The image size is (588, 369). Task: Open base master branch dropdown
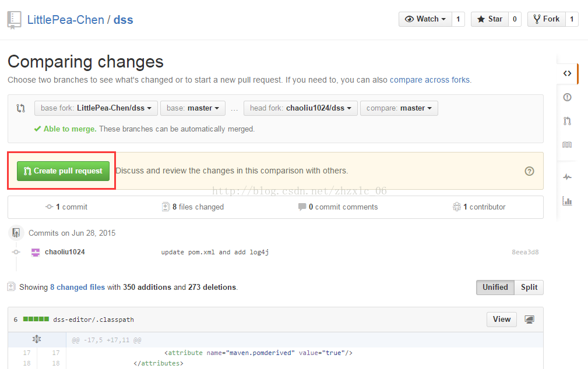(x=193, y=108)
